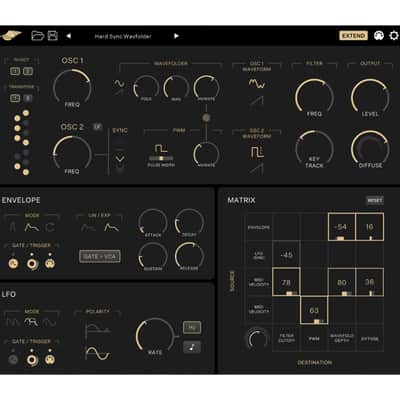
Task: Select the sawtooth OSC 1 waveform
Action: coord(257,101)
